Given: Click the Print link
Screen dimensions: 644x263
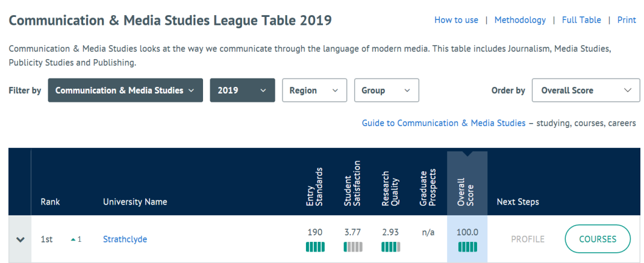Looking at the screenshot, I should point(627,20).
